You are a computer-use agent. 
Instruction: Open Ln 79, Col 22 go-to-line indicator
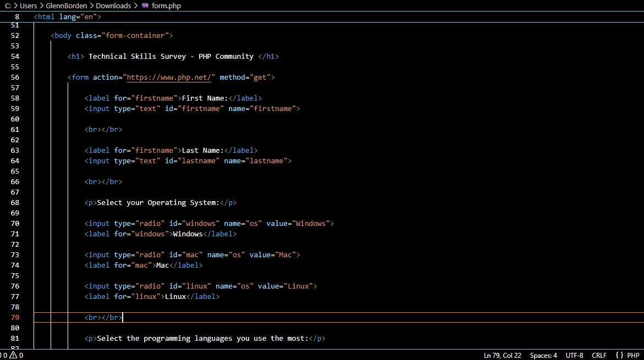pos(502,355)
